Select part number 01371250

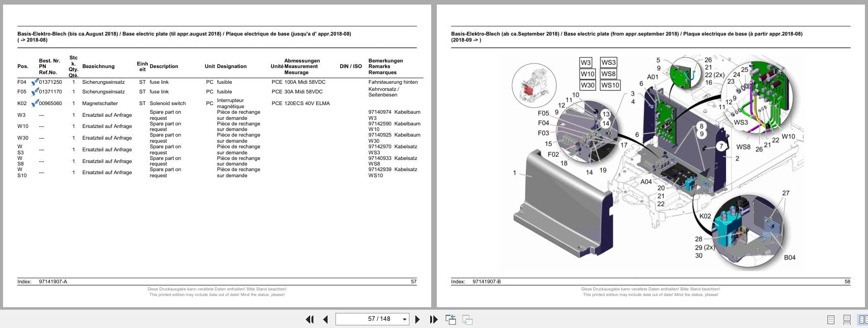[x=50, y=82]
